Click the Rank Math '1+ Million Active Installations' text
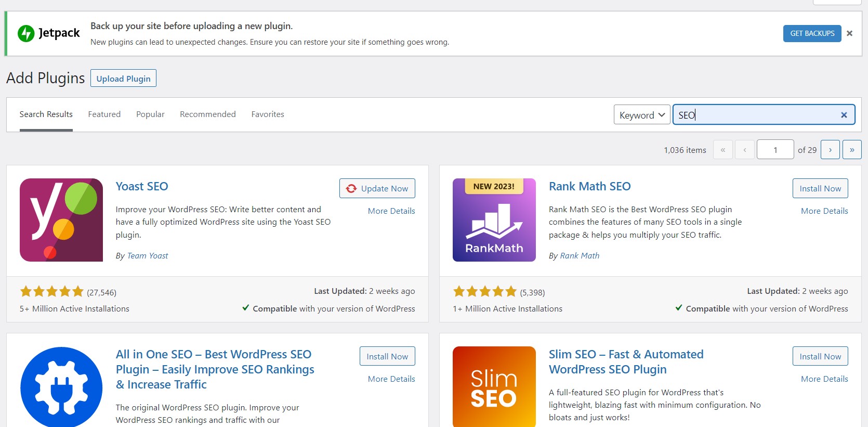The width and height of the screenshot is (868, 427). pyautogui.click(x=507, y=308)
